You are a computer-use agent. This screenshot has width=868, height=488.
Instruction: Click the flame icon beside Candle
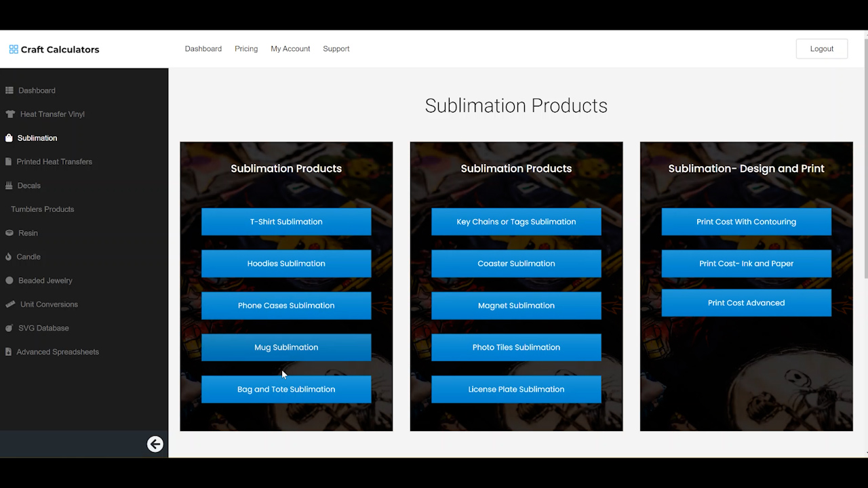coord(9,256)
